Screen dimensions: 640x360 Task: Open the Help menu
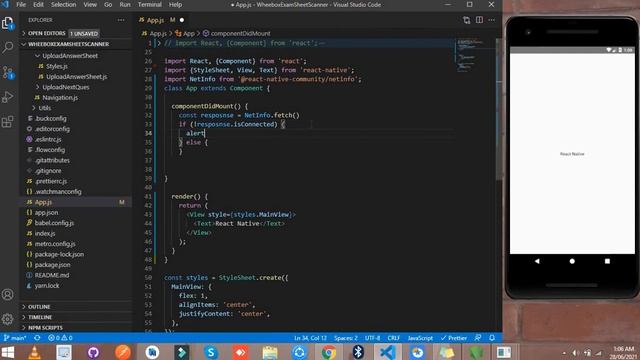(x=176, y=4)
